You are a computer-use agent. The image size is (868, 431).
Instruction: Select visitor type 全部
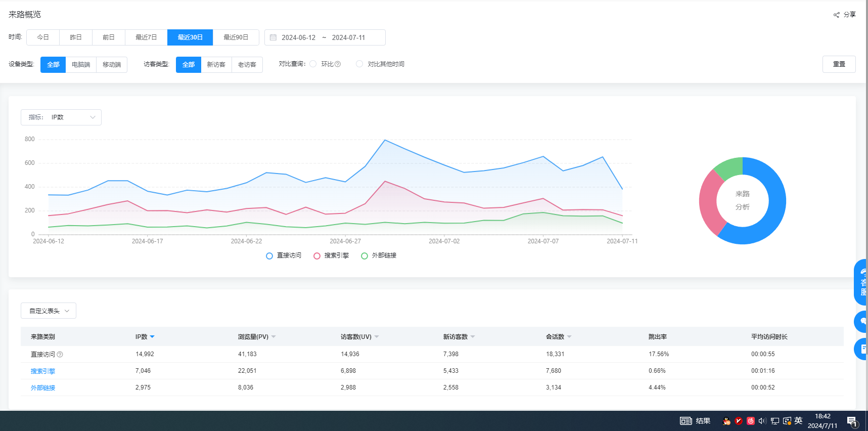189,65
